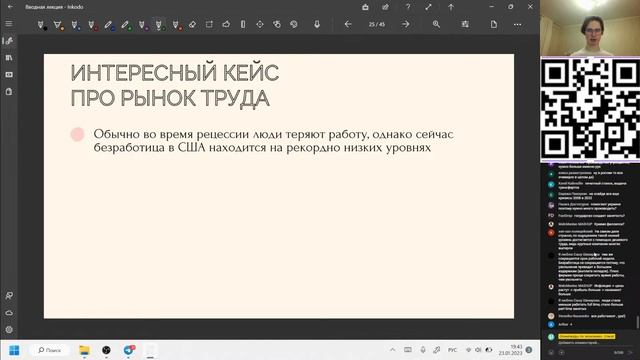
Task: Go back with the title bar arrow
Action: click(10, 7)
